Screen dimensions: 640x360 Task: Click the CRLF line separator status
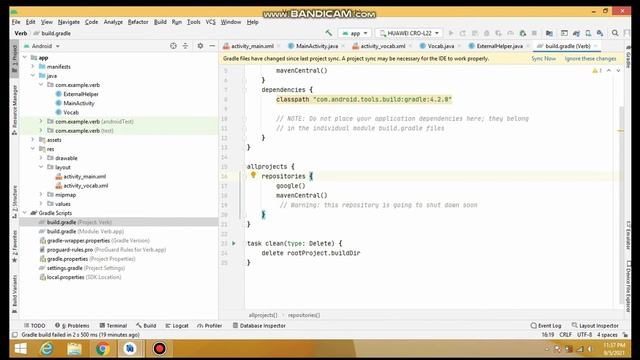[565, 335]
